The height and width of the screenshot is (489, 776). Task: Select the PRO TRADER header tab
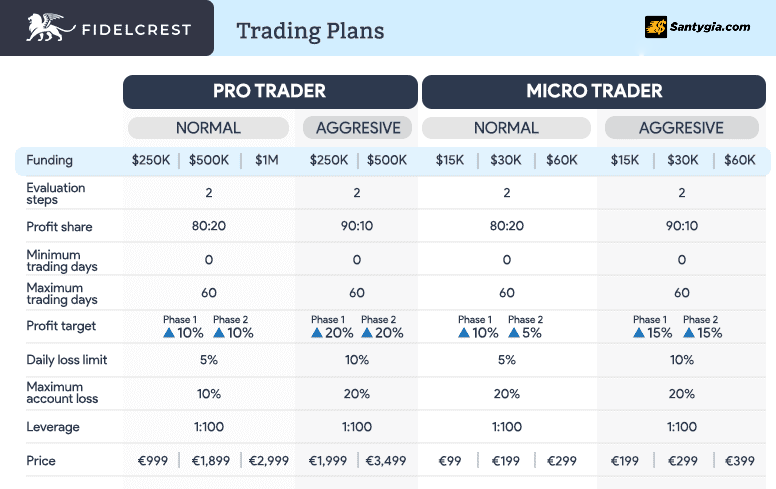click(x=270, y=92)
